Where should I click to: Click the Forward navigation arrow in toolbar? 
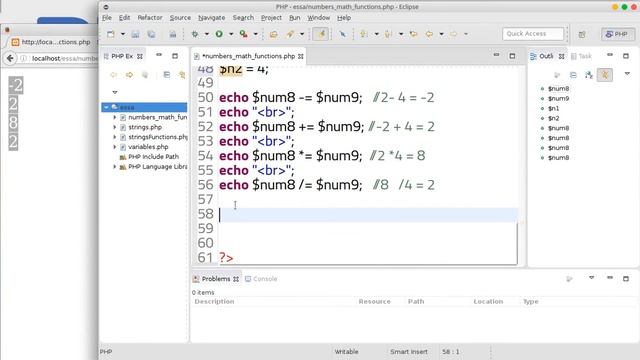pos(453,34)
